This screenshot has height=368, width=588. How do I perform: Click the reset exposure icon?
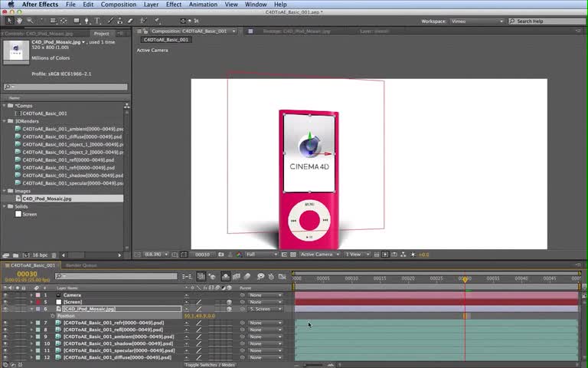(413, 255)
